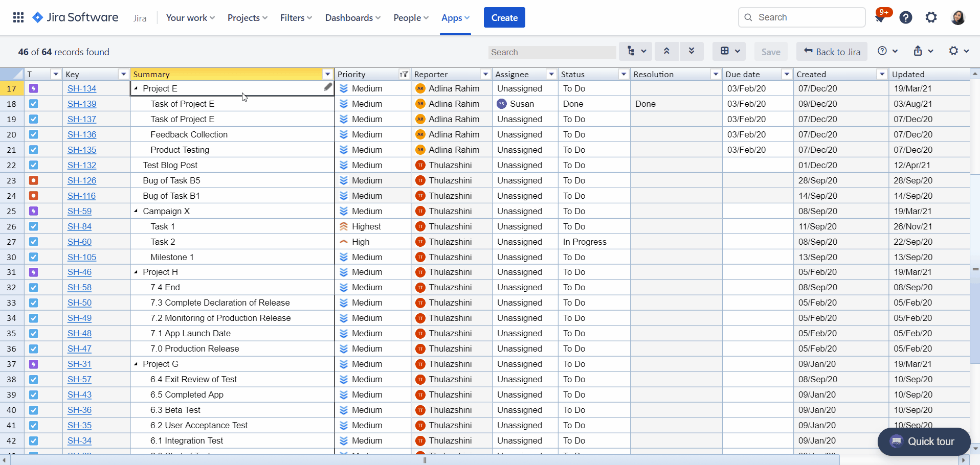Open the Status column filter dropdown
This screenshot has height=465, width=980.
click(x=623, y=74)
